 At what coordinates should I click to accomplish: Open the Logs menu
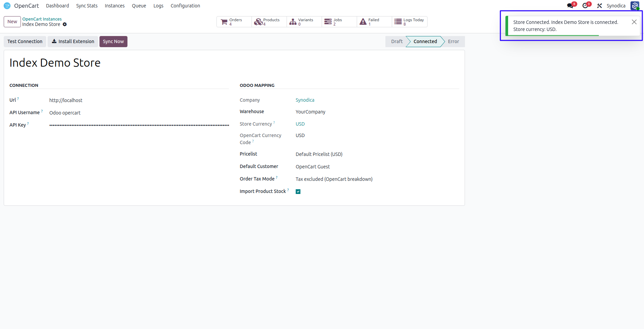[x=158, y=6]
